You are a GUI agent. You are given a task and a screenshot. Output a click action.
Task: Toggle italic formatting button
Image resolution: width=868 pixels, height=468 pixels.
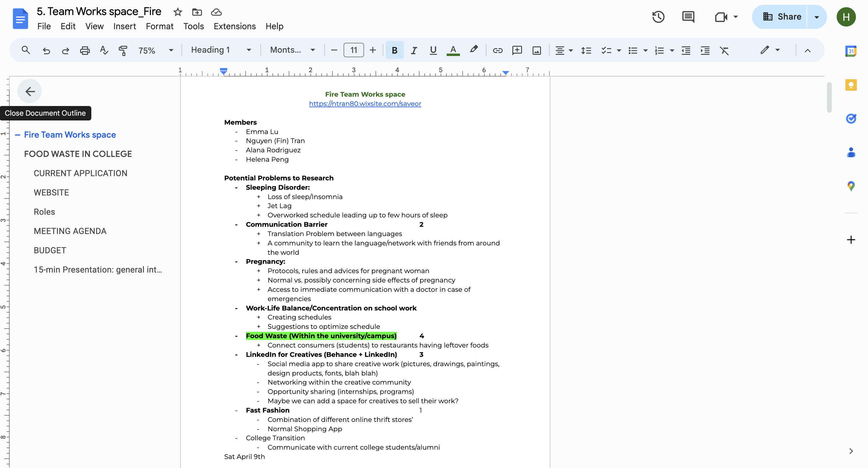[414, 51]
